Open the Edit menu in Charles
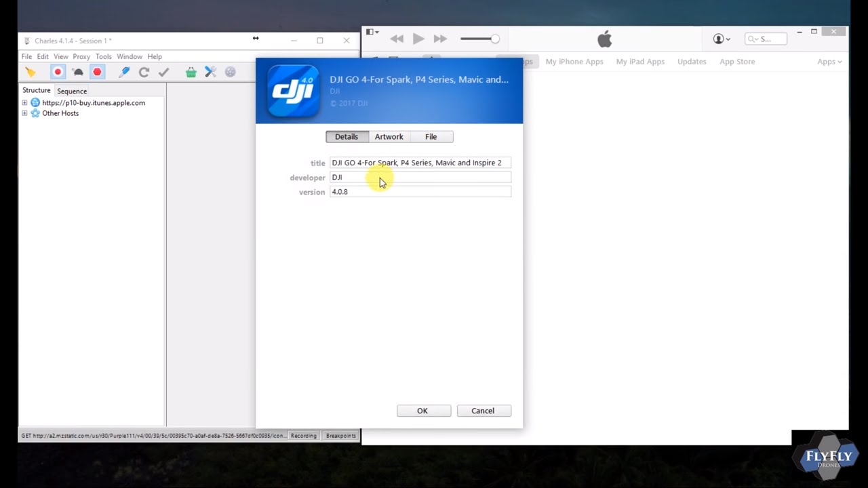This screenshot has height=488, width=868. (x=43, y=57)
